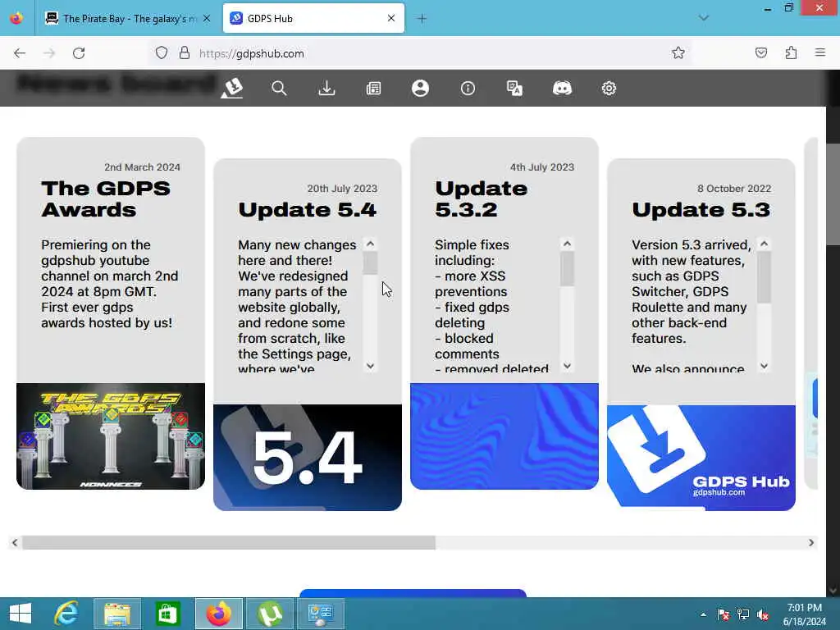840x630 pixels.
Task: Show hidden system tray icons
Action: tap(703, 614)
